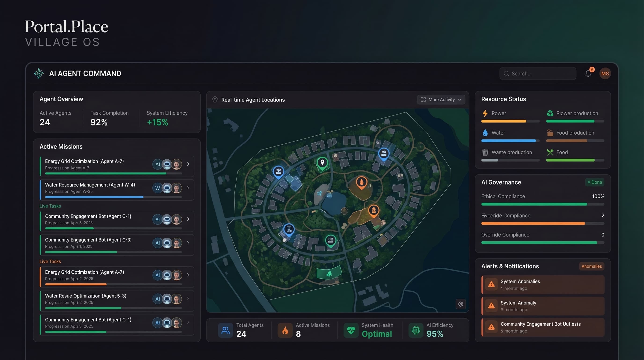The height and width of the screenshot is (360, 644).
Task: Open the first System Anomalies alert
Action: (542, 285)
